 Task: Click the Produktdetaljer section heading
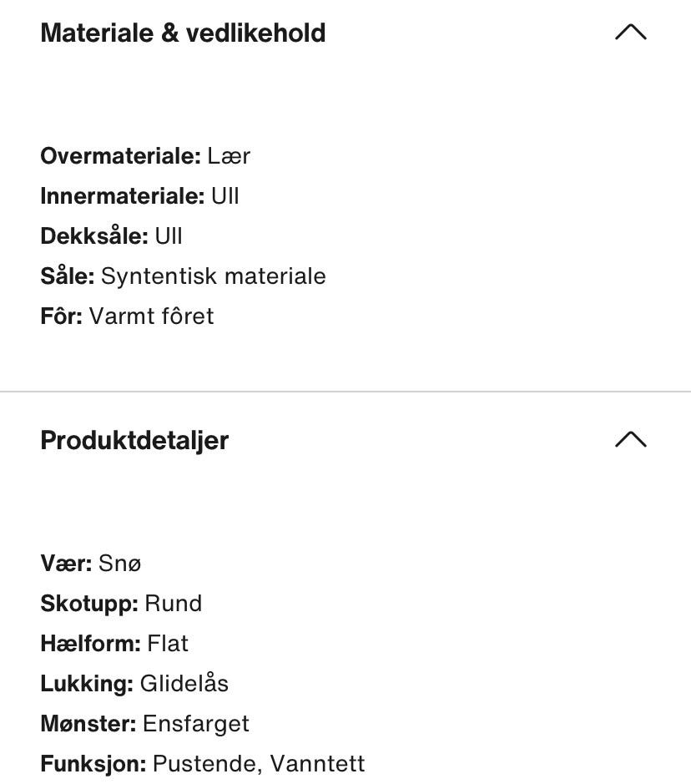134,441
